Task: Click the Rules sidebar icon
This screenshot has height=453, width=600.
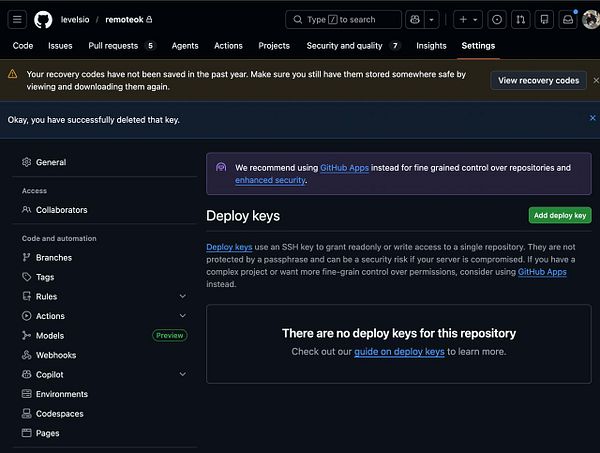Action: (26, 296)
